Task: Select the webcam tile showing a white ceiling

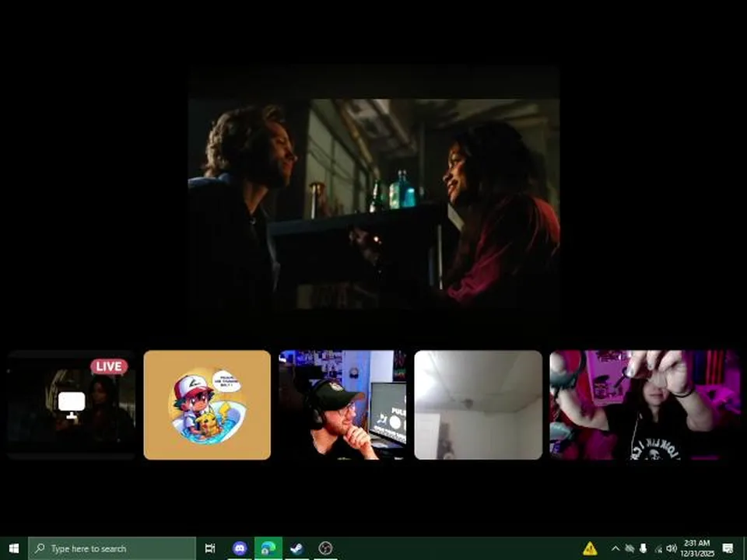Action: click(479, 404)
